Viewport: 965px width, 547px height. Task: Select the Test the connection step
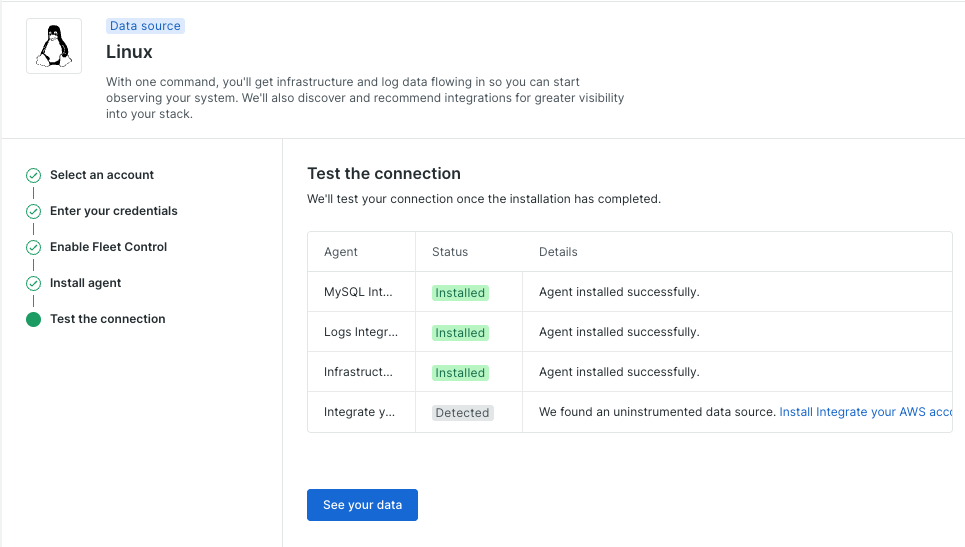pos(108,319)
